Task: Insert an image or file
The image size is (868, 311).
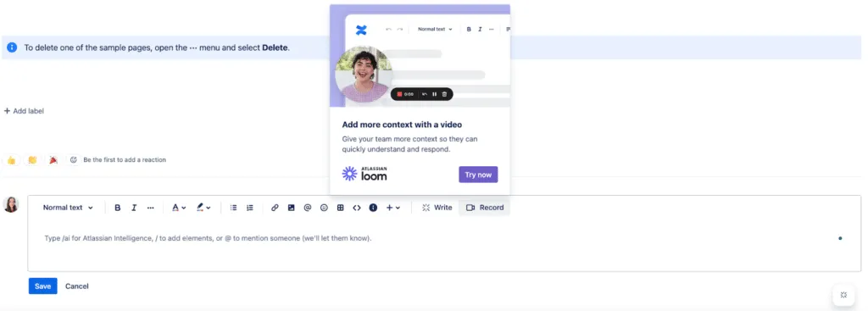Action: click(x=292, y=208)
